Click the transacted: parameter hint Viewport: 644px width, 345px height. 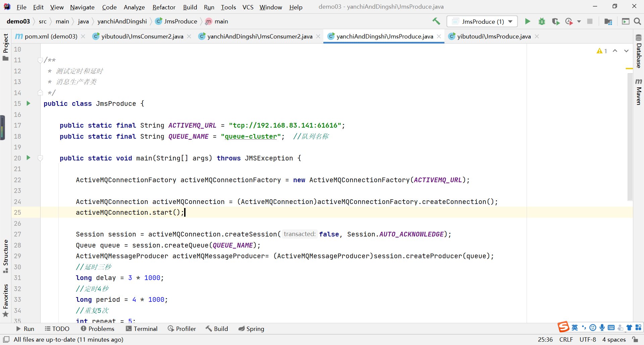point(300,234)
